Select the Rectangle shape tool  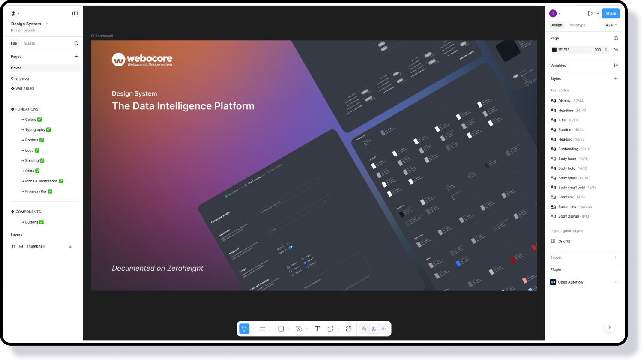pyautogui.click(x=281, y=329)
